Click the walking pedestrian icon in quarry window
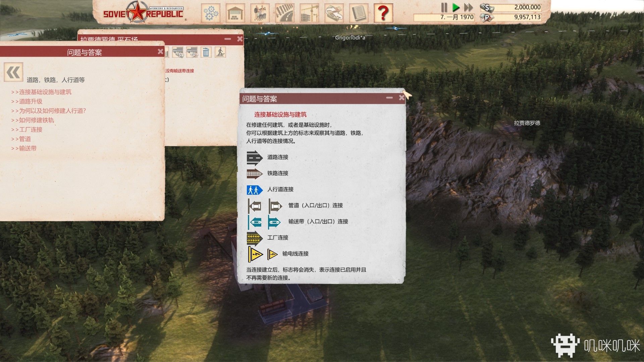Viewport: 644px width, 362px height. click(x=220, y=52)
